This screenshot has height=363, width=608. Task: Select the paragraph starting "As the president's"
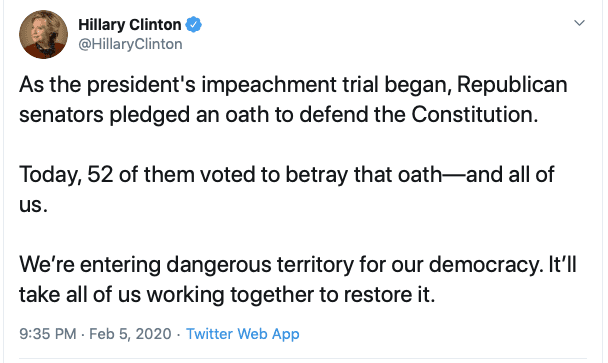[x=293, y=100]
